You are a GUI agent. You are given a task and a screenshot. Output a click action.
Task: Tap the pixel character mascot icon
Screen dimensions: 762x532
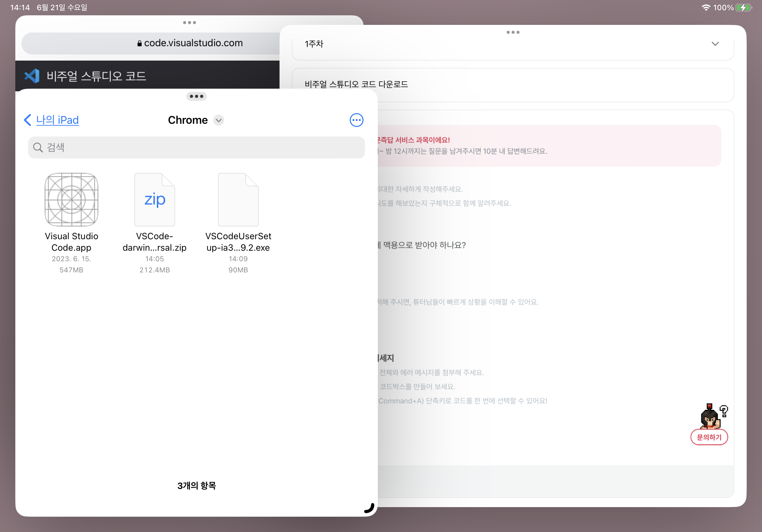(x=713, y=416)
